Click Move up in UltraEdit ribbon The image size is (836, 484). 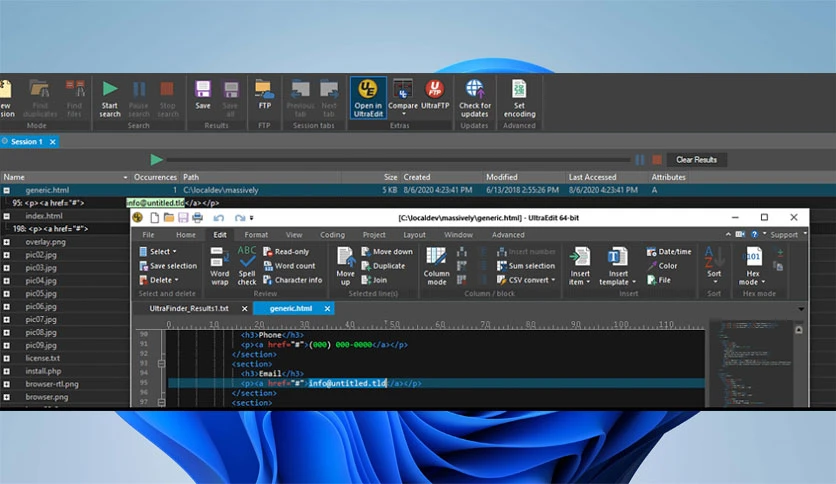345,266
